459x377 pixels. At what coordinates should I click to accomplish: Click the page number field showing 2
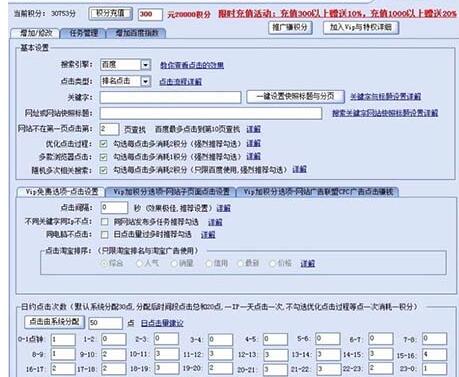(109, 129)
